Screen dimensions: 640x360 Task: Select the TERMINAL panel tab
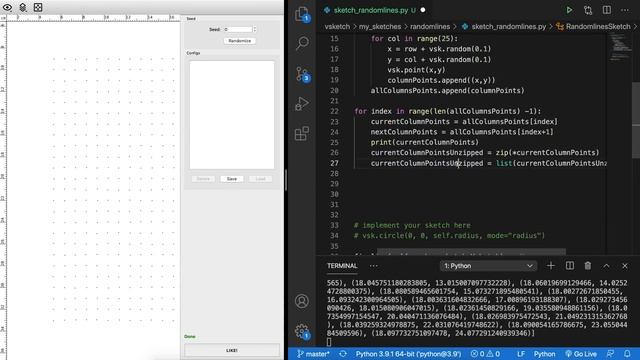pyautogui.click(x=342, y=266)
